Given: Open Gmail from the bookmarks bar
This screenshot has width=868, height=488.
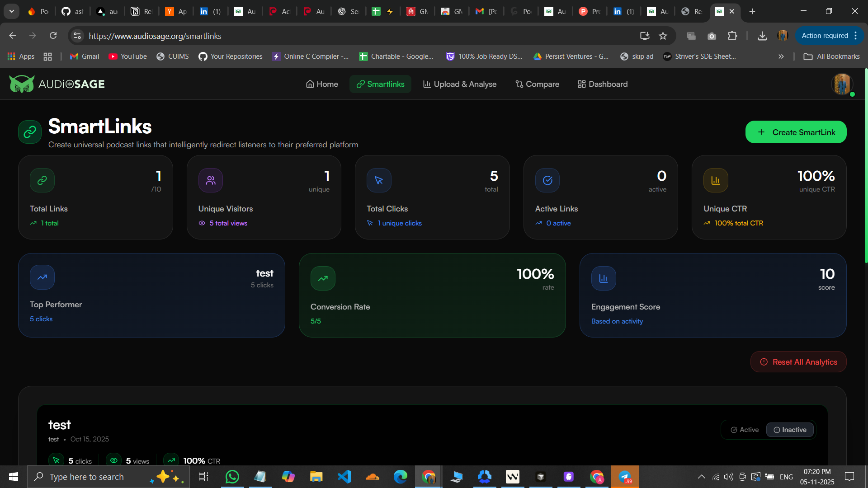Looking at the screenshot, I should 84,56.
